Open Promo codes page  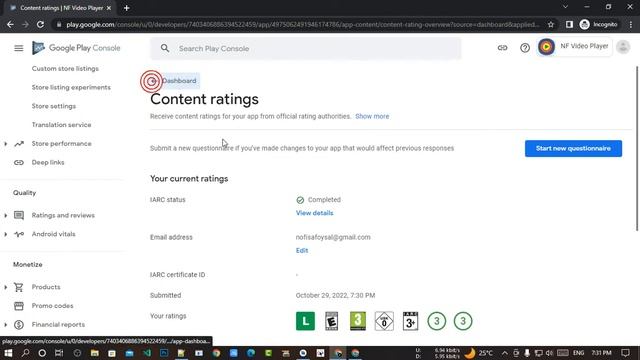[53, 306]
